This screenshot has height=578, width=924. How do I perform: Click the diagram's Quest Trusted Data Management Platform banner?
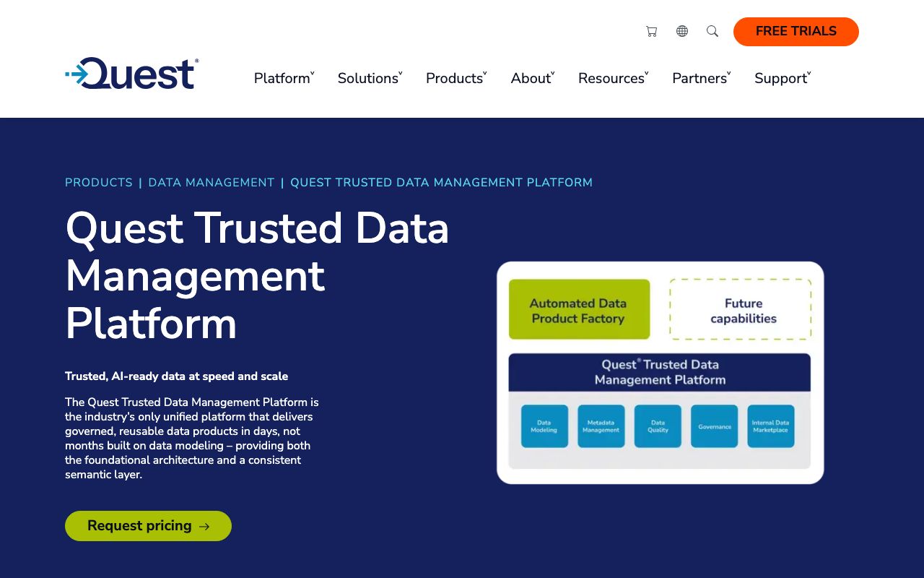point(660,372)
